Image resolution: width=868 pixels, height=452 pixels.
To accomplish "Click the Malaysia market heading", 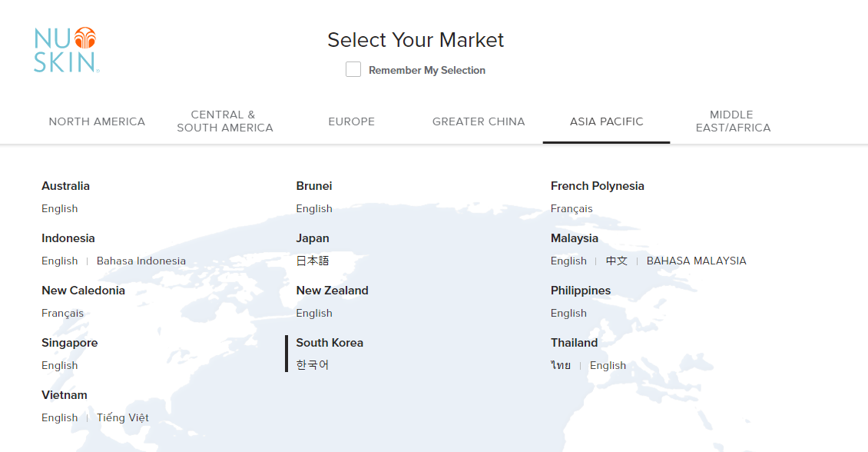I will pyautogui.click(x=575, y=238).
